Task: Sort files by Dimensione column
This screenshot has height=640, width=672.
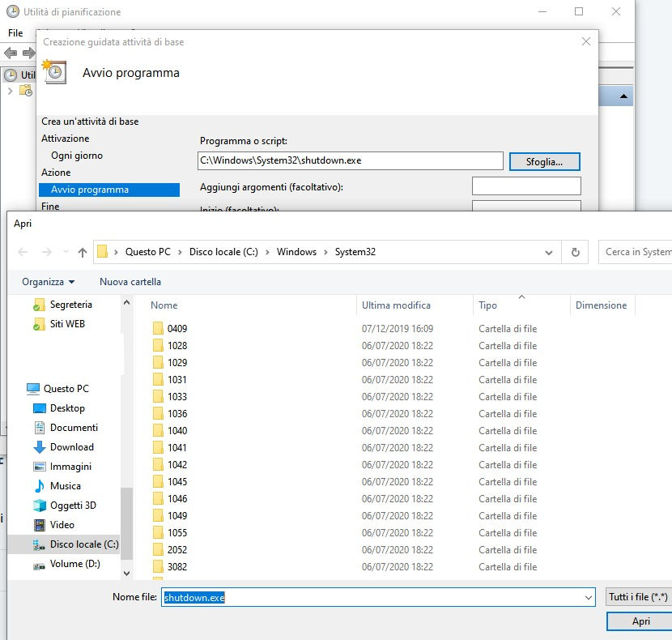Action: click(602, 305)
